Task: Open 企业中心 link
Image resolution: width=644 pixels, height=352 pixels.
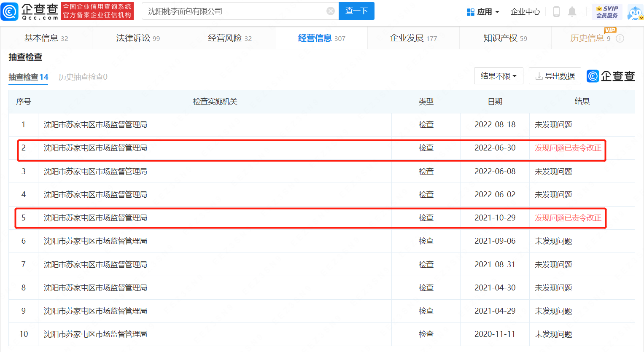Action: (525, 12)
